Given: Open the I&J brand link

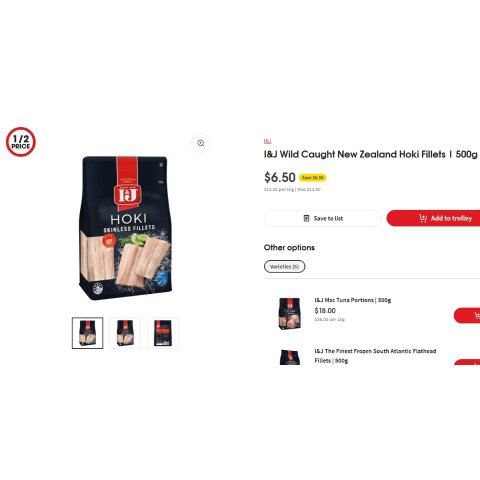Looking at the screenshot, I should click(267, 141).
